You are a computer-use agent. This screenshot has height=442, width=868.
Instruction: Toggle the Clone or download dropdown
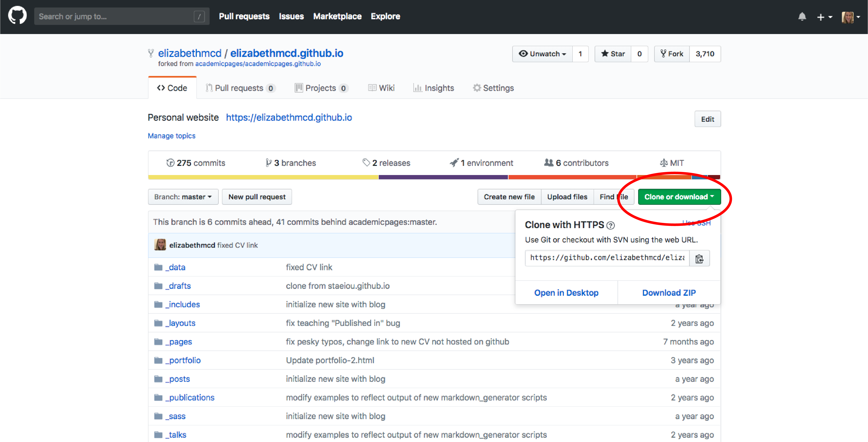tap(679, 197)
